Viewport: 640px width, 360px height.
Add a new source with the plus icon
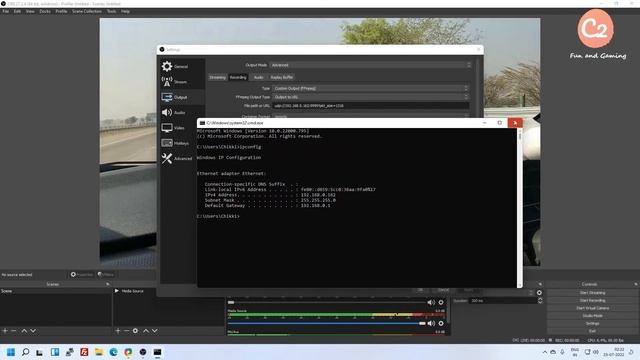click(118, 331)
